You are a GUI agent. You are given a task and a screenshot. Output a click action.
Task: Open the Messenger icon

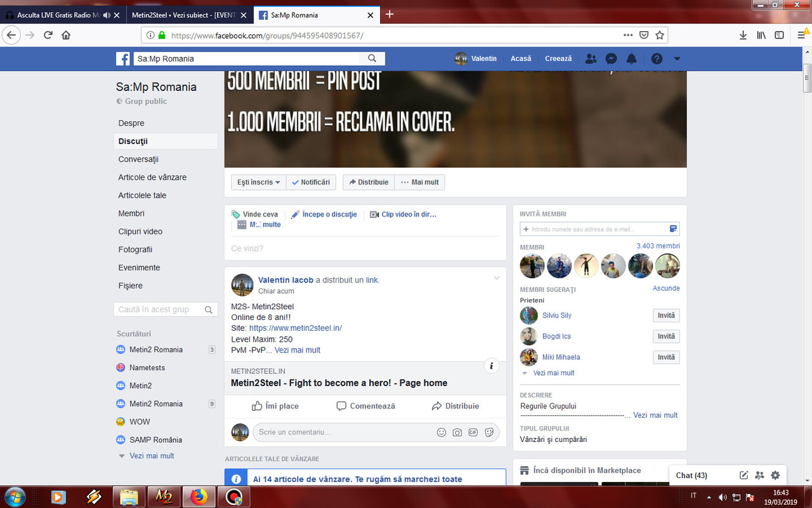[611, 58]
